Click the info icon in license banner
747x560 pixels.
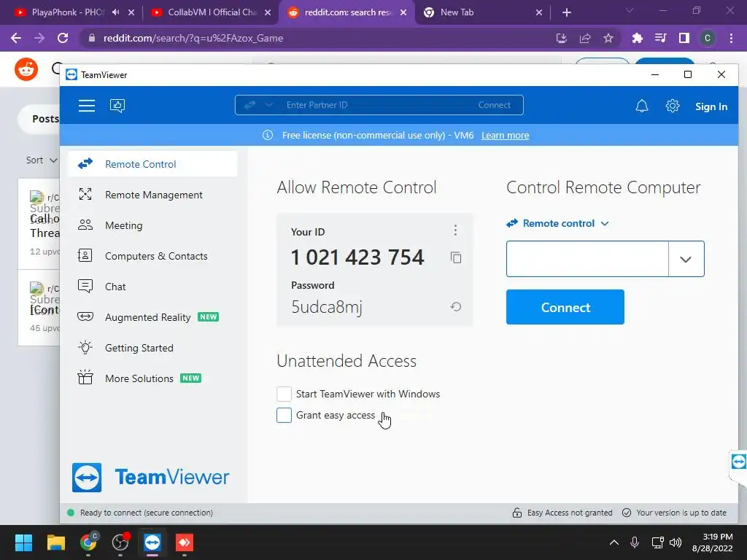pyautogui.click(x=268, y=135)
